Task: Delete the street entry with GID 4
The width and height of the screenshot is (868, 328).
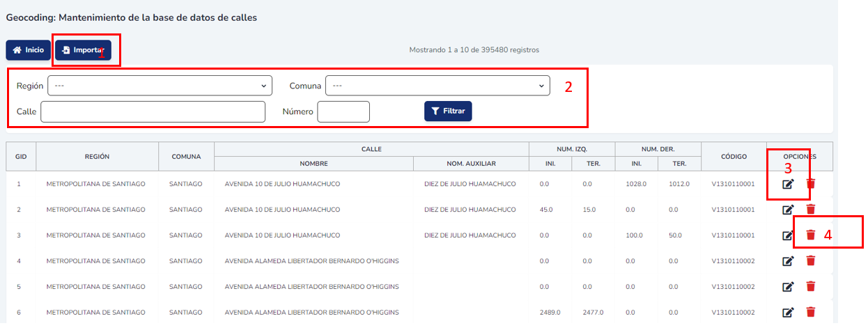Action: click(x=810, y=261)
